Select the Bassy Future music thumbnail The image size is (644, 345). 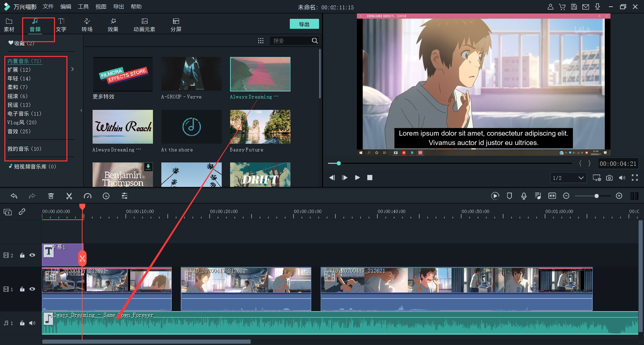260,127
